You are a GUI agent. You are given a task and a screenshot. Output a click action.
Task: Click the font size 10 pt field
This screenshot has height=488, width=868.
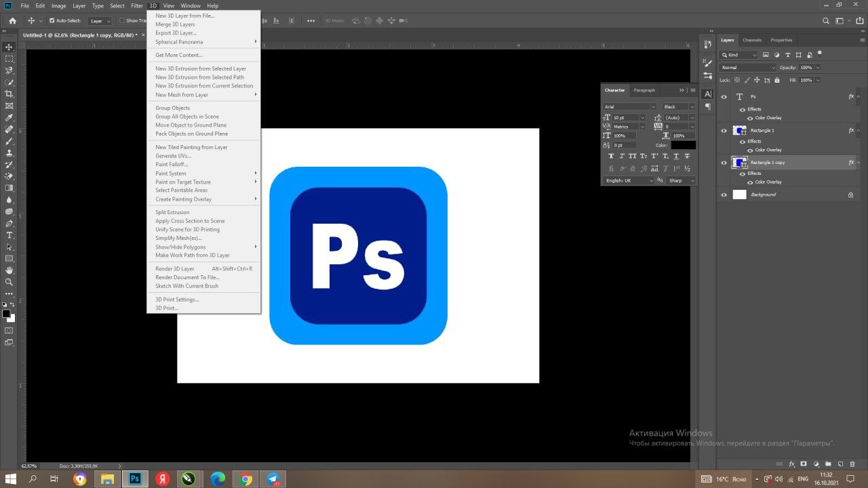click(626, 117)
